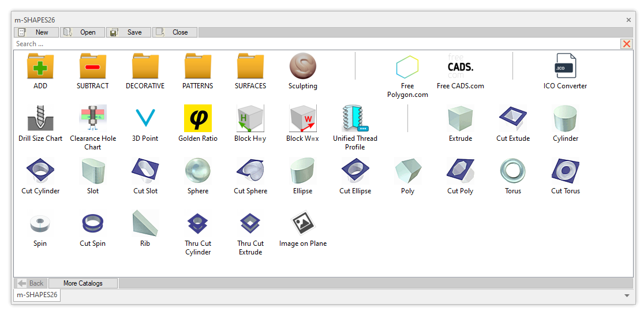Launch the ICO Converter
The width and height of the screenshot is (644, 311).
click(565, 66)
